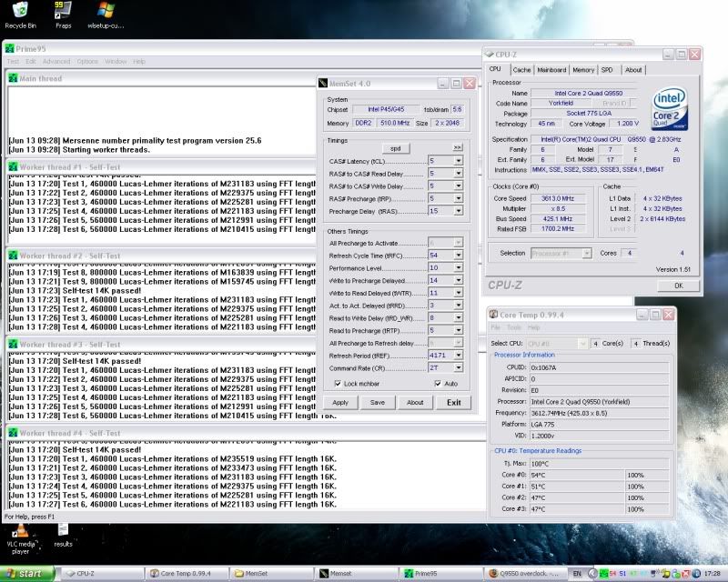
Task: Open the Options menu in Prime95
Action: 87,61
